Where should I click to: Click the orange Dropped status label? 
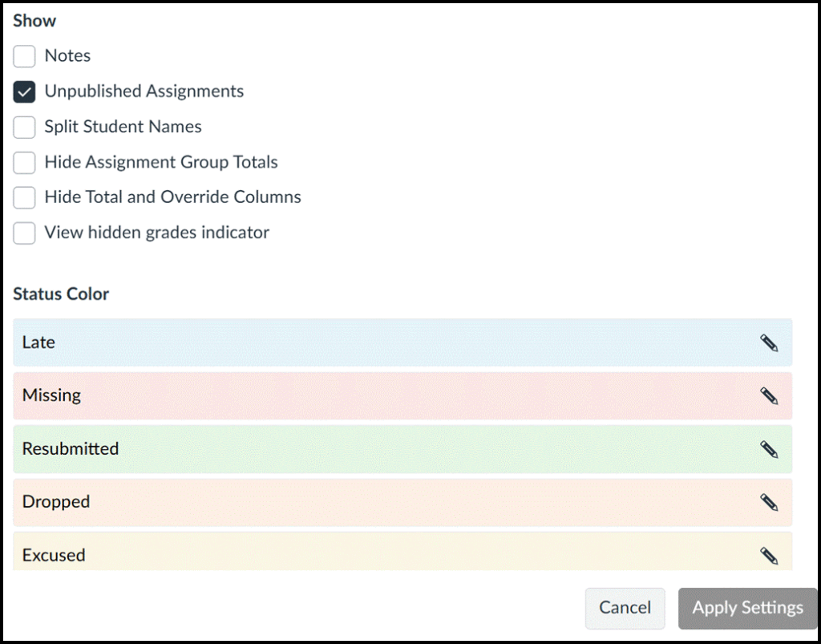tap(56, 501)
